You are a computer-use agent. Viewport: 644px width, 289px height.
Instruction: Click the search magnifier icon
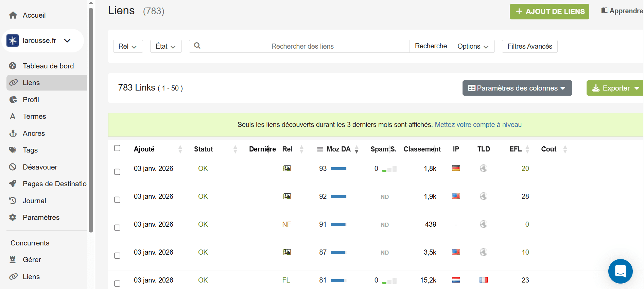tap(197, 46)
